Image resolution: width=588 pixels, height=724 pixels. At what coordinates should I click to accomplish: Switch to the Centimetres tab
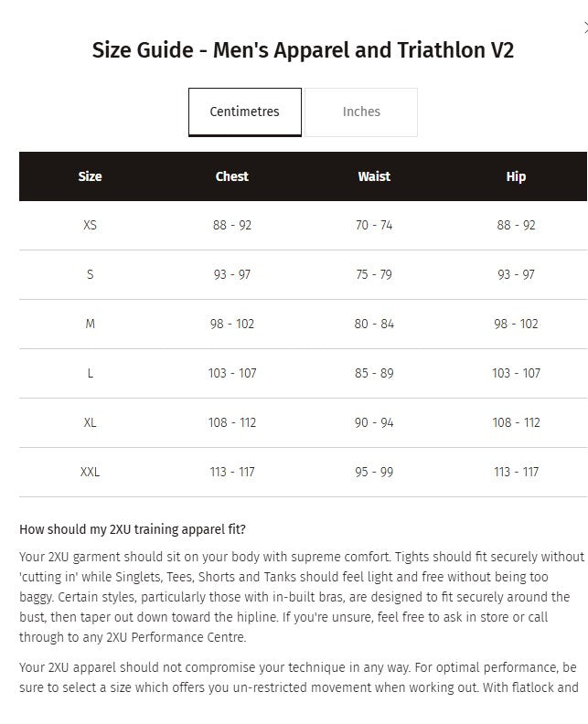(x=244, y=112)
